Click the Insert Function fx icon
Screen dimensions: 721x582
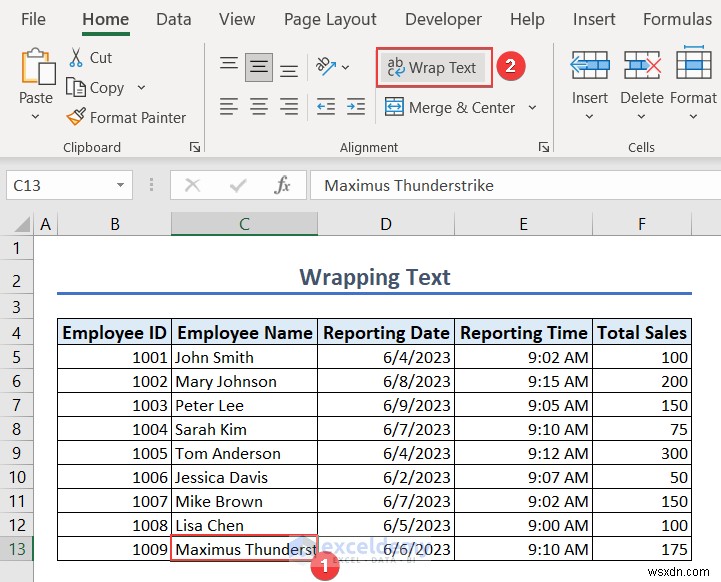pyautogui.click(x=282, y=185)
